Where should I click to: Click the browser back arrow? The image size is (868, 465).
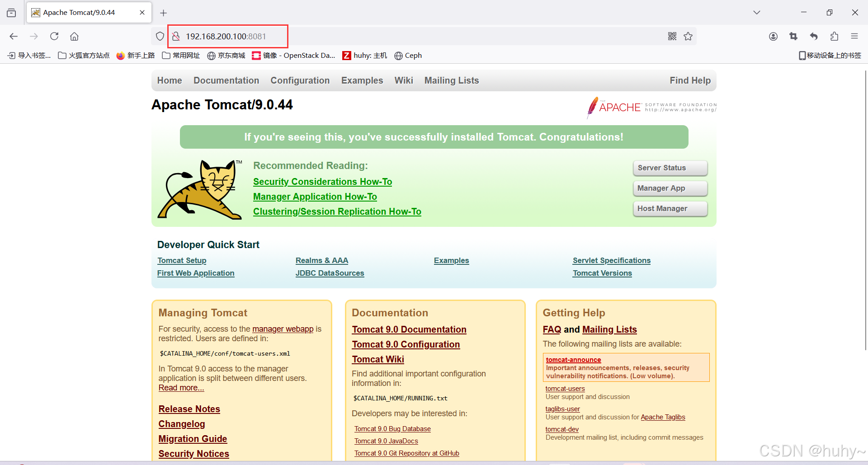tap(14, 36)
